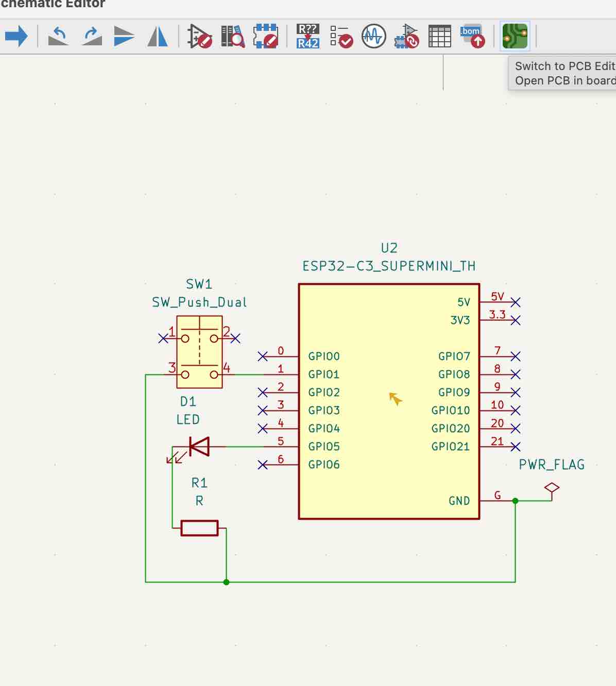The height and width of the screenshot is (686, 616).
Task: Rotate selection clockwise
Action: coord(92,37)
